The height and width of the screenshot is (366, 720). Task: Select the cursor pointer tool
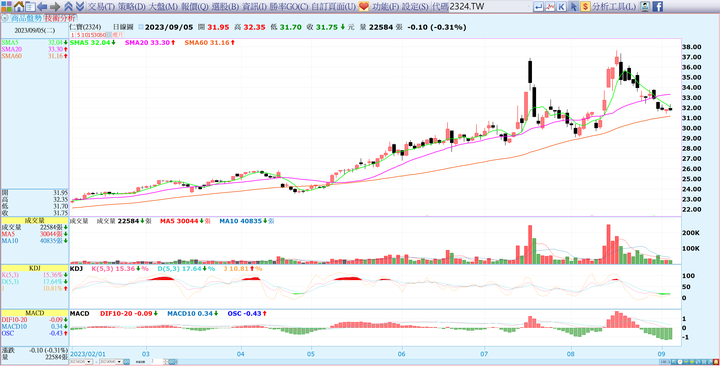574,6
